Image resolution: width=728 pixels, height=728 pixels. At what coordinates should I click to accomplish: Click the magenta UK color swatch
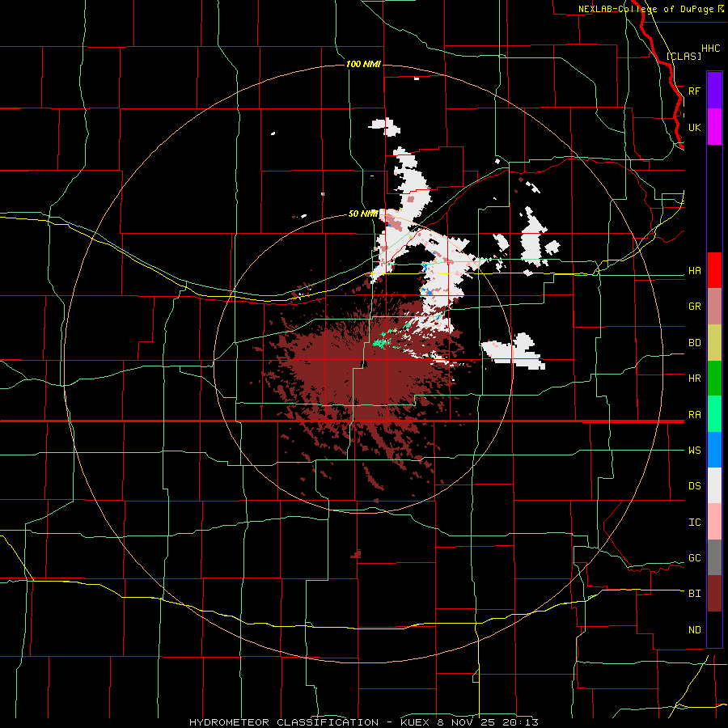[714, 127]
